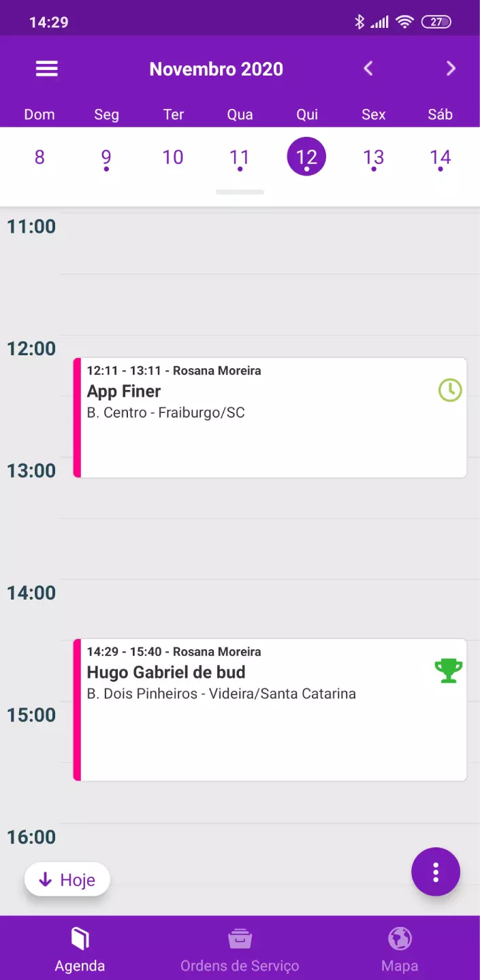The height and width of the screenshot is (980, 480).
Task: Select Monday the 9th in week strip
Action: [x=106, y=158]
